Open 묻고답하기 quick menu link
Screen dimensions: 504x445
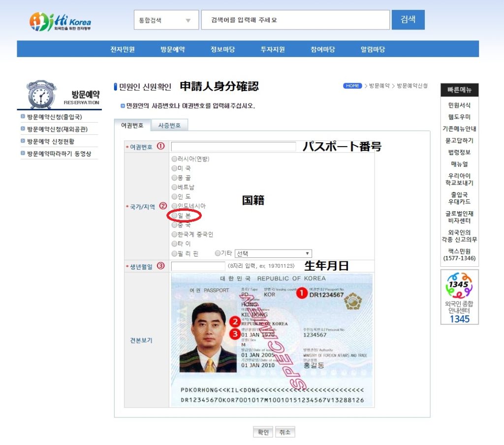459,140
